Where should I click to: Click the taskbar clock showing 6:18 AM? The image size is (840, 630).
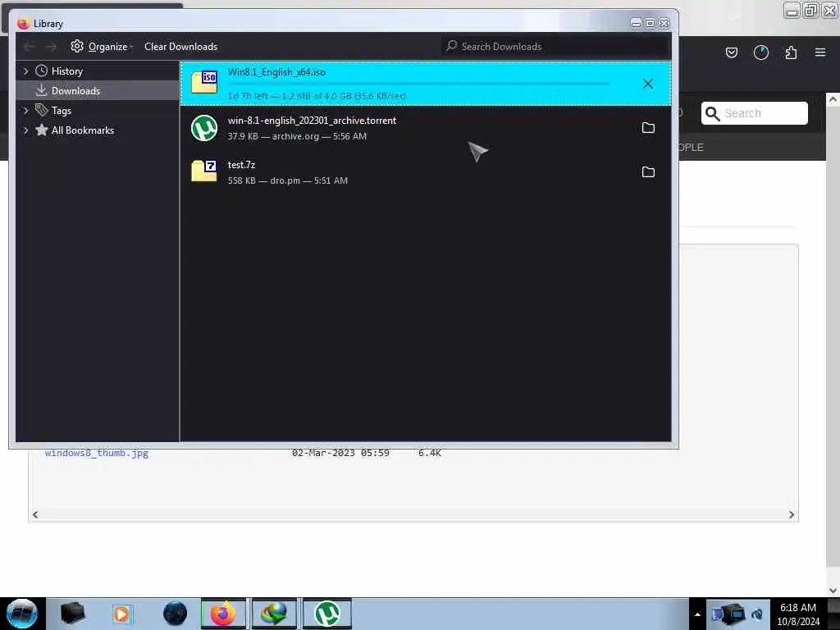798,614
